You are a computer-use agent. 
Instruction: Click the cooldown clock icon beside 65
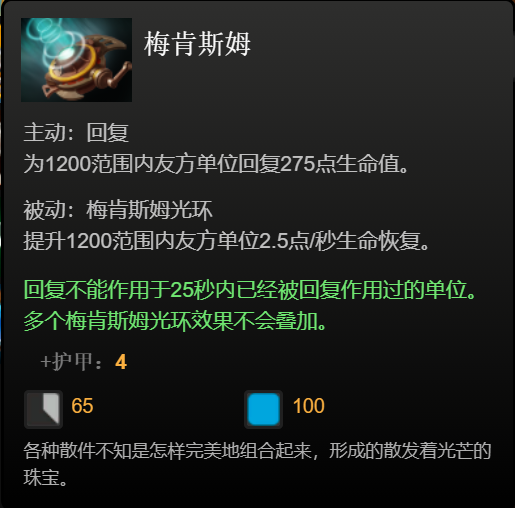[43, 409]
